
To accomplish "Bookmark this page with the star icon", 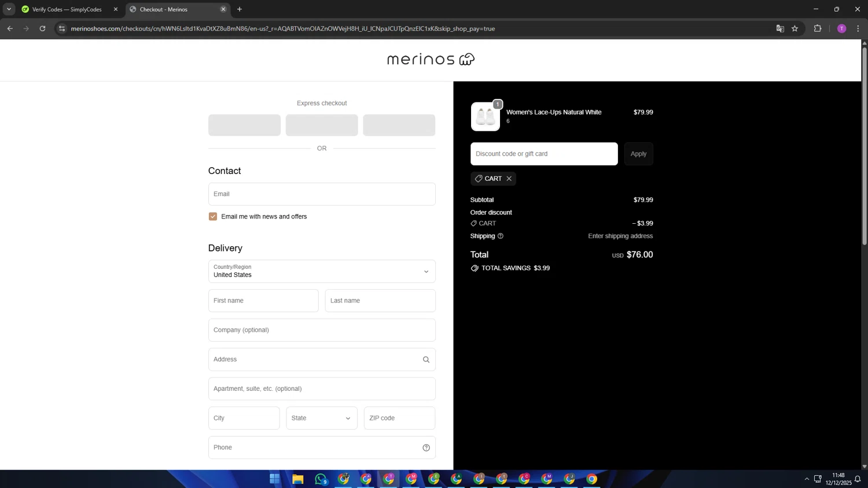I will [795, 28].
